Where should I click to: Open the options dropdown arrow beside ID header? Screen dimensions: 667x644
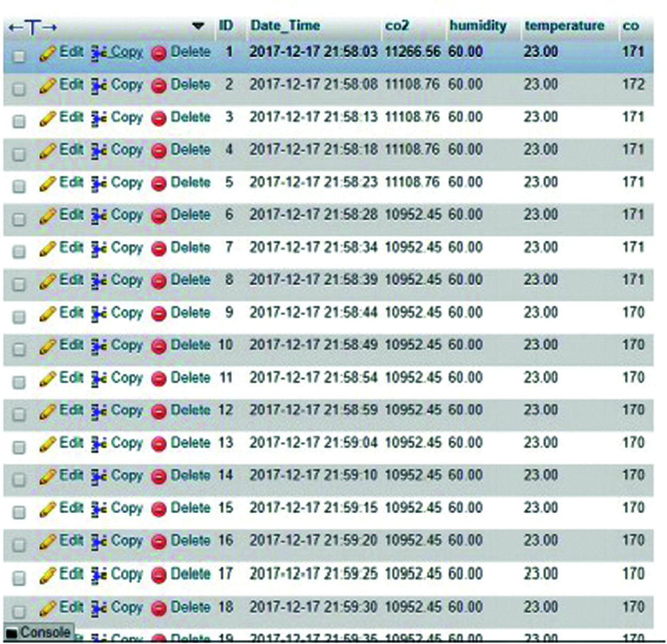point(198,26)
